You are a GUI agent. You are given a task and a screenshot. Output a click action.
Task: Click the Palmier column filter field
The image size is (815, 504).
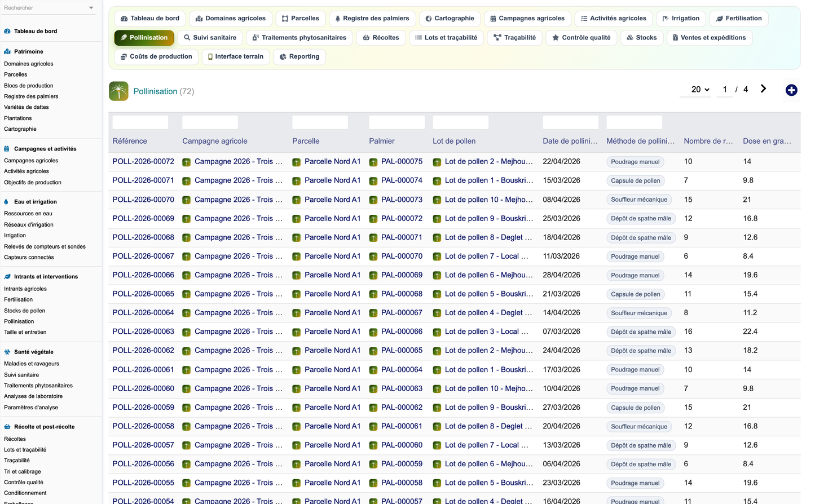(x=397, y=122)
